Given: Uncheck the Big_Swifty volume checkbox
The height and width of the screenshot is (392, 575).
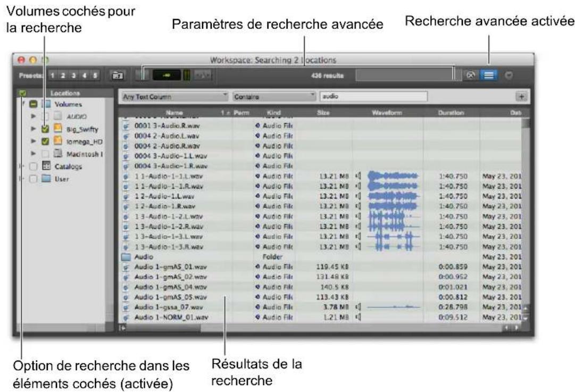Looking at the screenshot, I should 45,129.
